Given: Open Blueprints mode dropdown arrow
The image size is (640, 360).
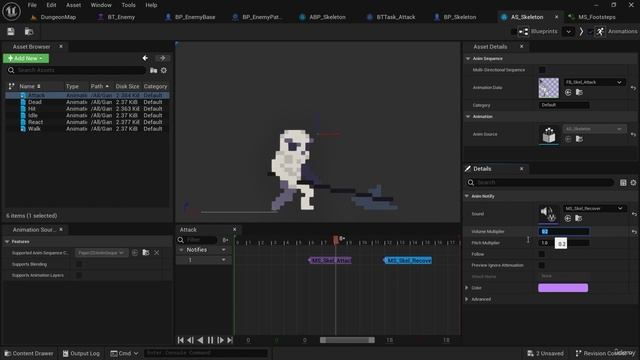Looking at the screenshot, I should (568, 31).
